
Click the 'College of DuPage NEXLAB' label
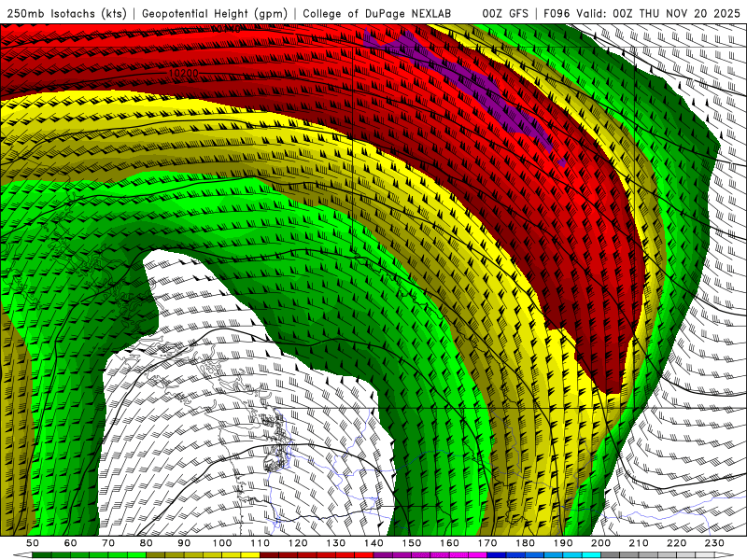point(377,14)
